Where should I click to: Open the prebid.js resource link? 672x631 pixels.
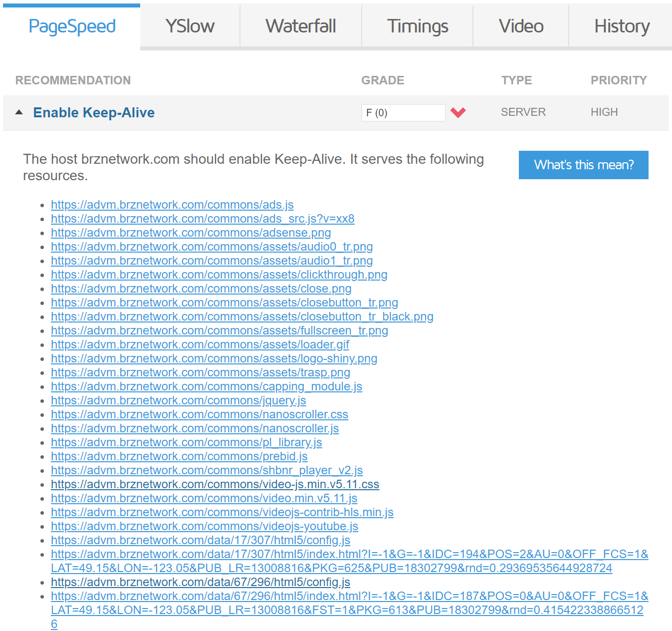(179, 456)
